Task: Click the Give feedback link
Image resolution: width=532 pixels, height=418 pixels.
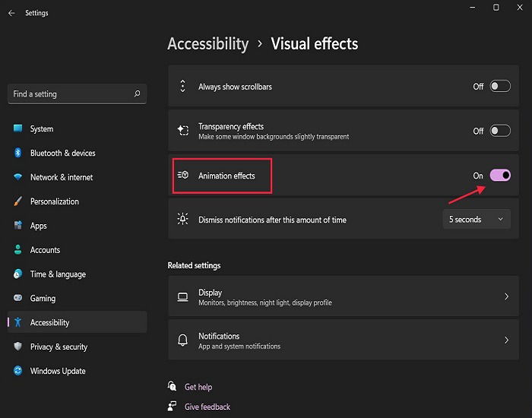Action: click(x=207, y=407)
